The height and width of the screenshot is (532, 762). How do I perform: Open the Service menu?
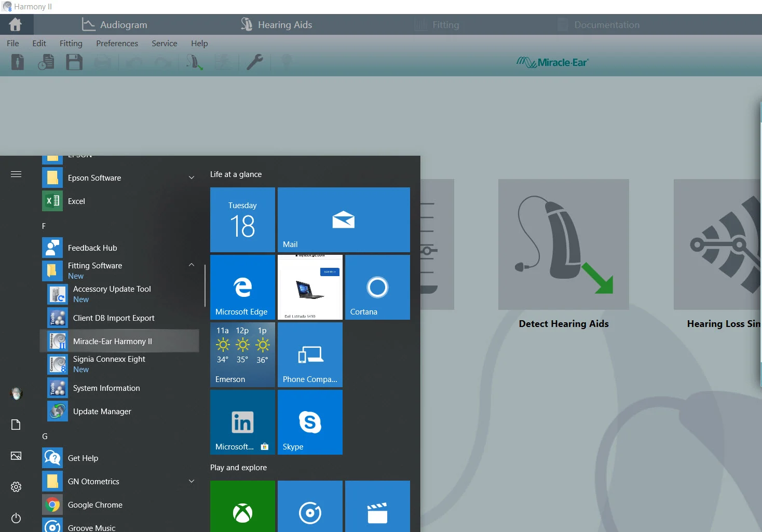[165, 43]
